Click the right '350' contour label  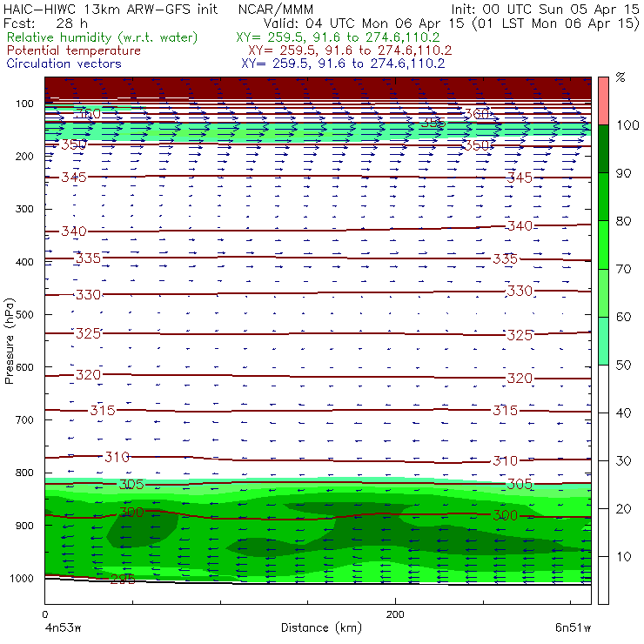coord(477,145)
